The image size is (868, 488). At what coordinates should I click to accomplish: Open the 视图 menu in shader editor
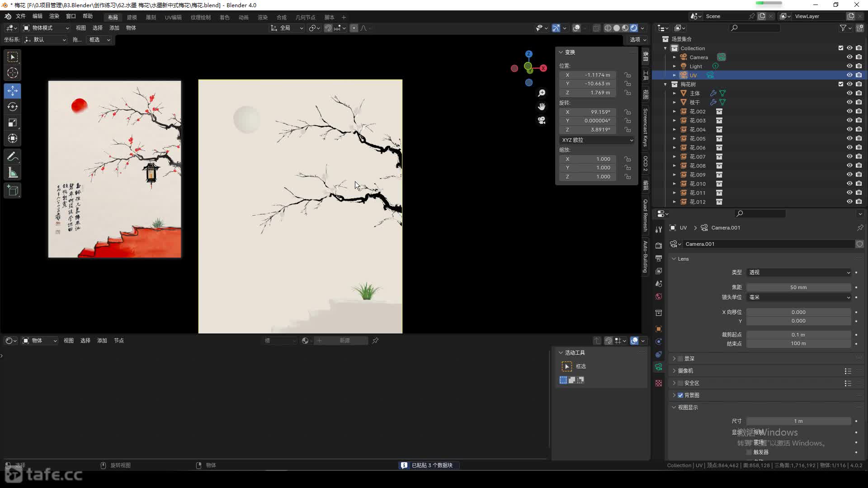[x=69, y=341]
